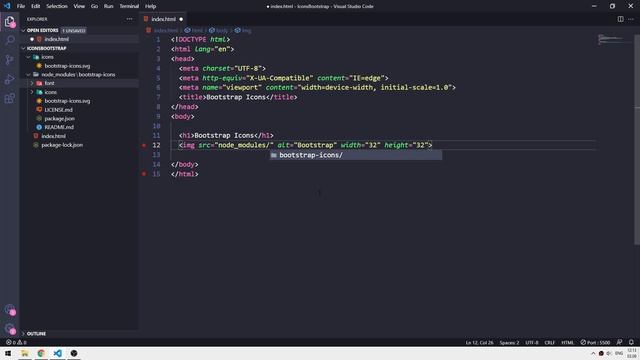The height and width of the screenshot is (360, 640).
Task: Click the volume icon in system tray
Action: point(609,353)
